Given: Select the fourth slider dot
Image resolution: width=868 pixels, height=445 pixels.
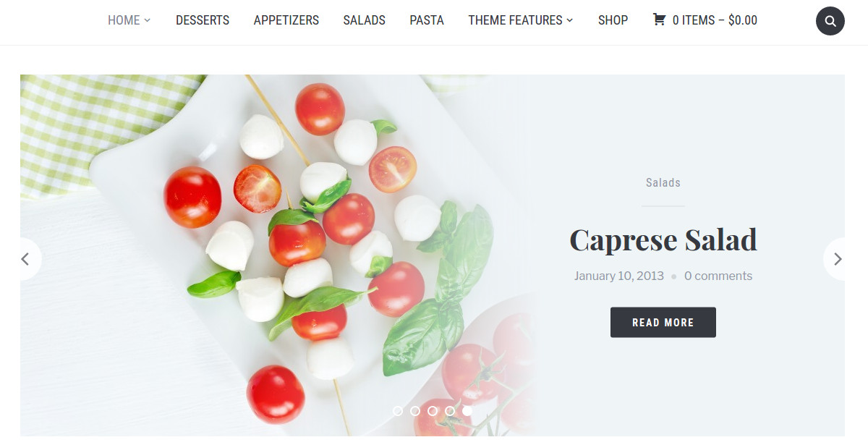Looking at the screenshot, I should (450, 411).
